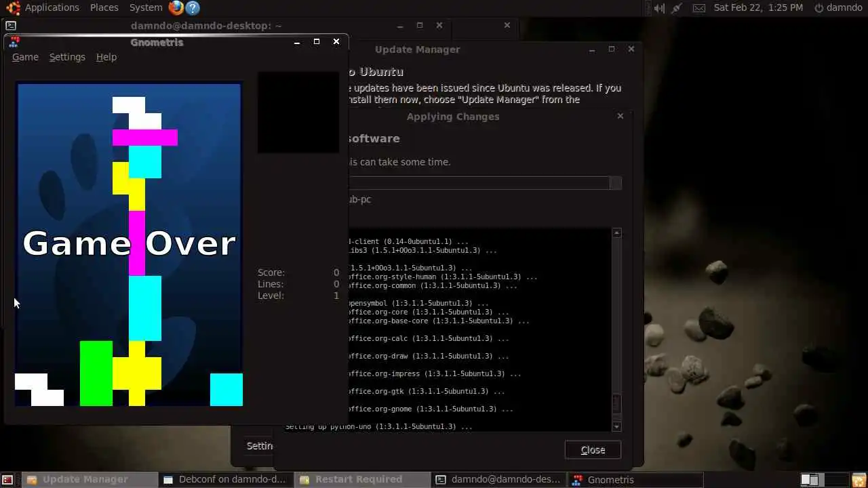Click the Show Desktop icon in bottom panel

tap(7, 480)
